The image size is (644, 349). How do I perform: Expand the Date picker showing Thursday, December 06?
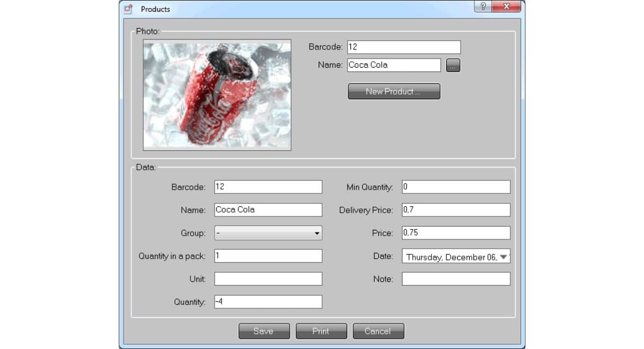point(503,257)
